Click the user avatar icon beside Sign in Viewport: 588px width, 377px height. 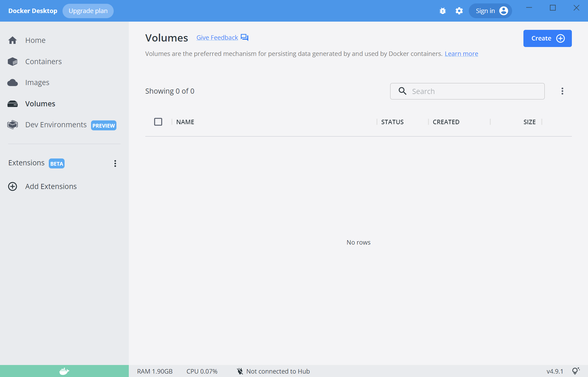504,11
